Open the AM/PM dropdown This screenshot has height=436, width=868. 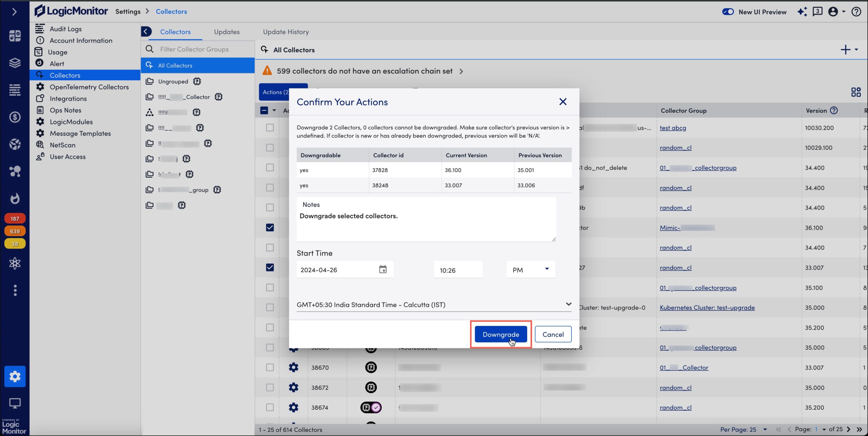point(531,270)
